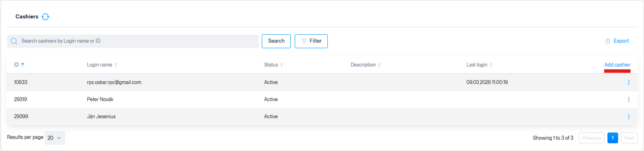
Task: Open the three-dot menu for cashier 10633
Action: (629, 82)
